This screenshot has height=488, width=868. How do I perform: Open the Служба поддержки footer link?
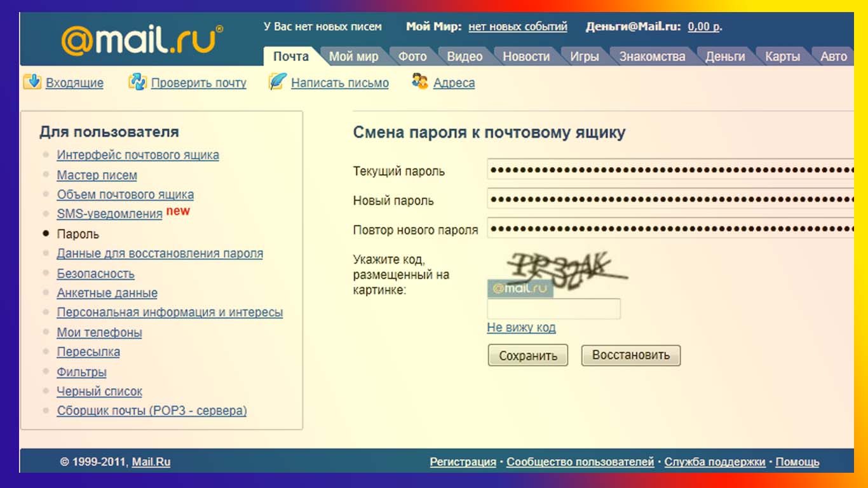pos(715,462)
